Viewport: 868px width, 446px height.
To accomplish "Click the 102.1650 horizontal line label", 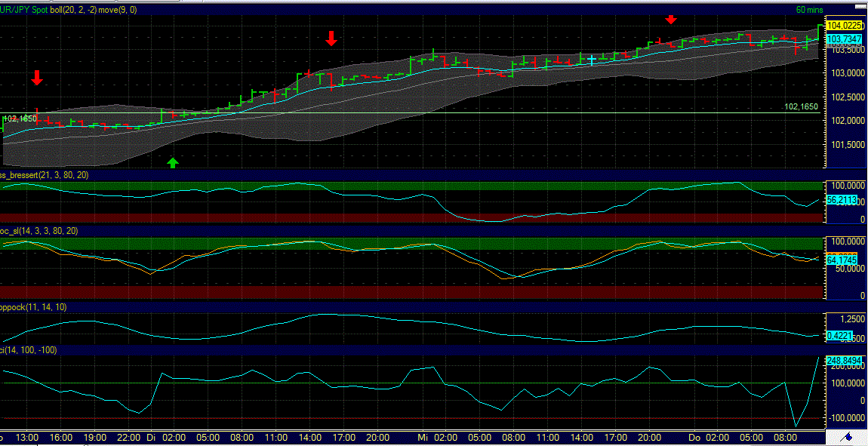I will tap(802, 106).
